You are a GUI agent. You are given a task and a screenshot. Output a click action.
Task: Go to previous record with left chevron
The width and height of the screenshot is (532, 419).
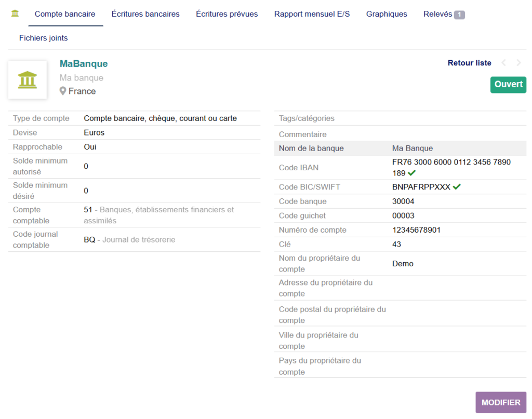pyautogui.click(x=503, y=63)
